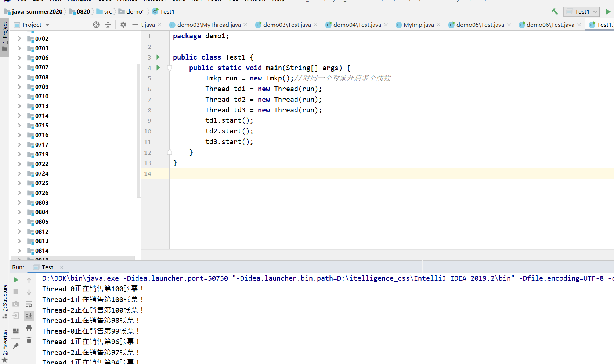Screen dimensions: 614x364
Task: Jump down the stack trace arrow
Action: coord(29,292)
